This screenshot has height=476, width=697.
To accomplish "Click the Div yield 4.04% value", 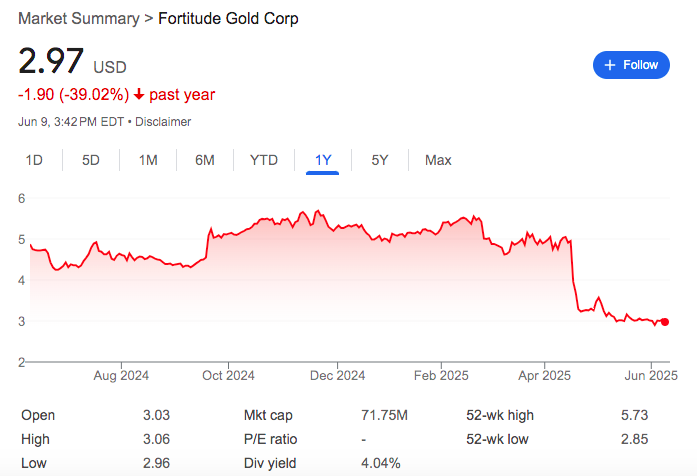I will (381, 463).
